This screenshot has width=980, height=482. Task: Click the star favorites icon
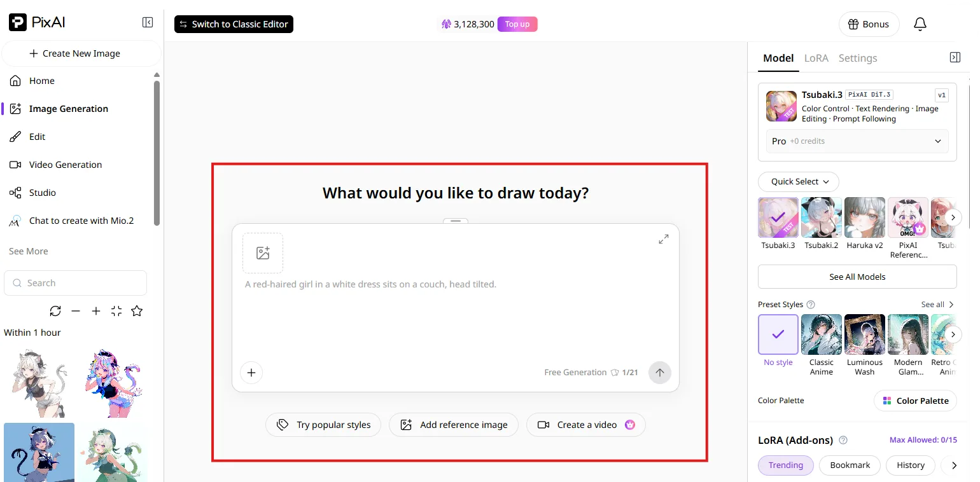pyautogui.click(x=137, y=311)
